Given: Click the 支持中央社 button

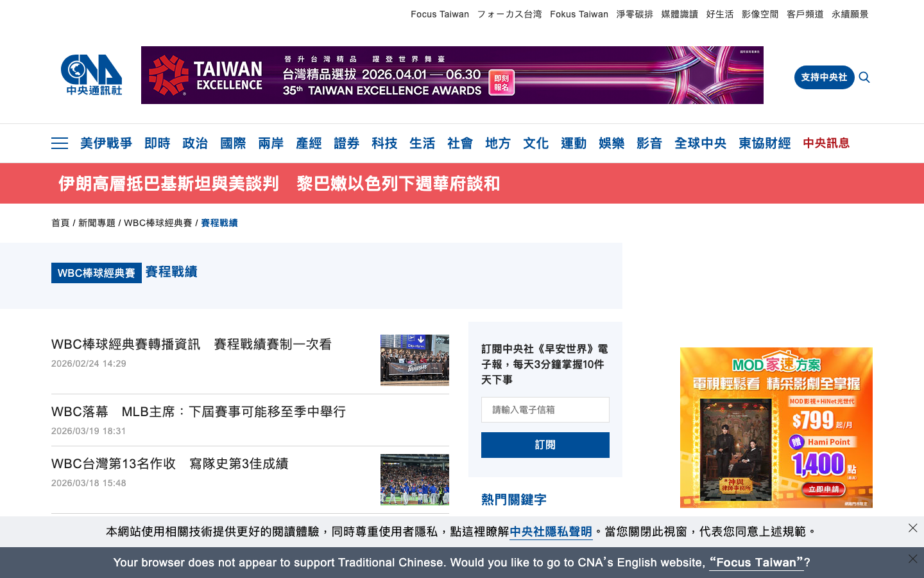Looking at the screenshot, I should tap(824, 77).
